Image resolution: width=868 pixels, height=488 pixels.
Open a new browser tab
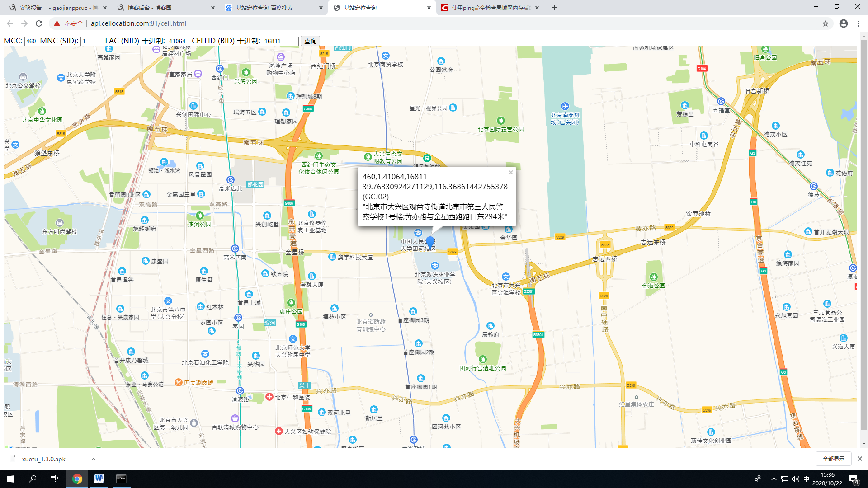point(554,8)
